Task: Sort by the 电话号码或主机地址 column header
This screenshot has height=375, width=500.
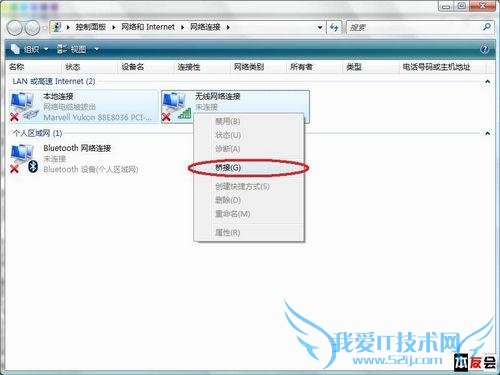Action: [x=443, y=67]
